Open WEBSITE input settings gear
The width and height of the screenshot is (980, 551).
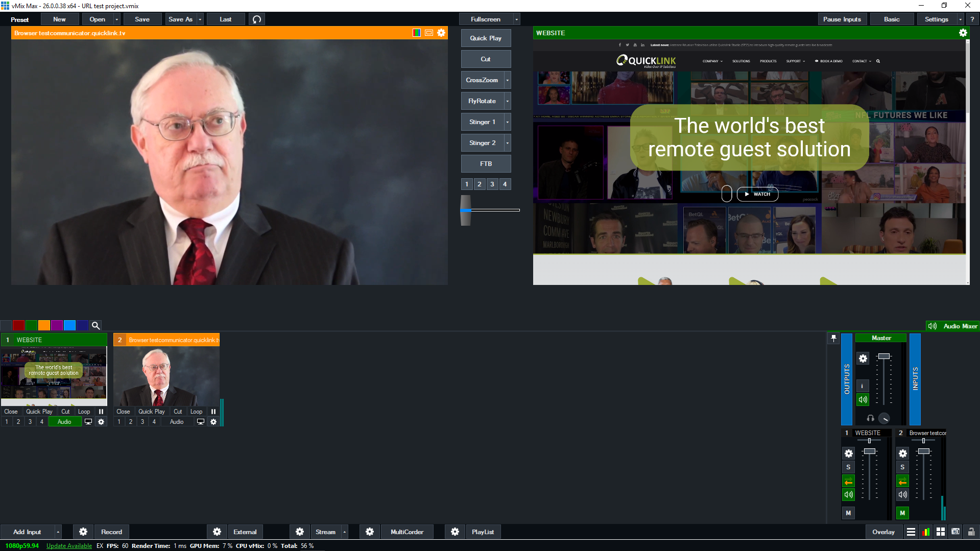tap(101, 422)
